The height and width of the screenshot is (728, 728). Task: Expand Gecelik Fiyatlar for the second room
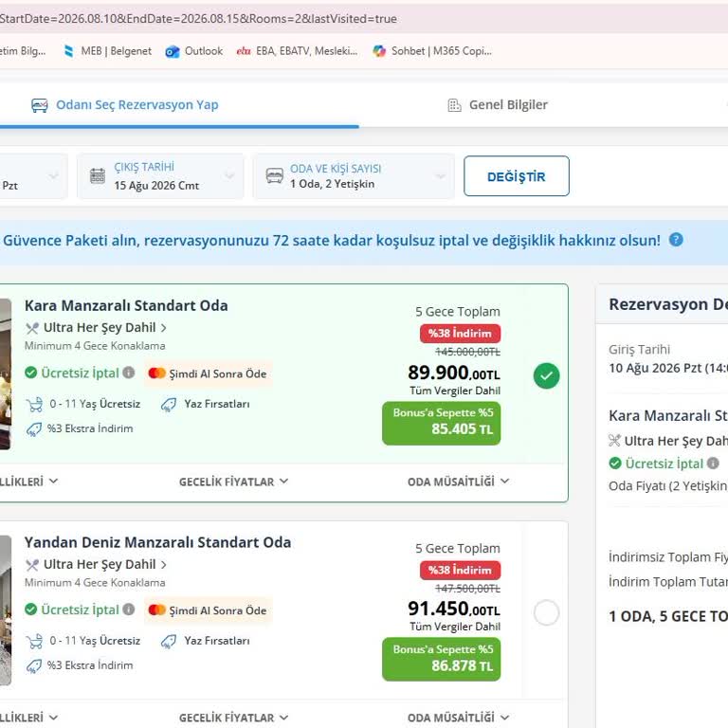point(233,718)
